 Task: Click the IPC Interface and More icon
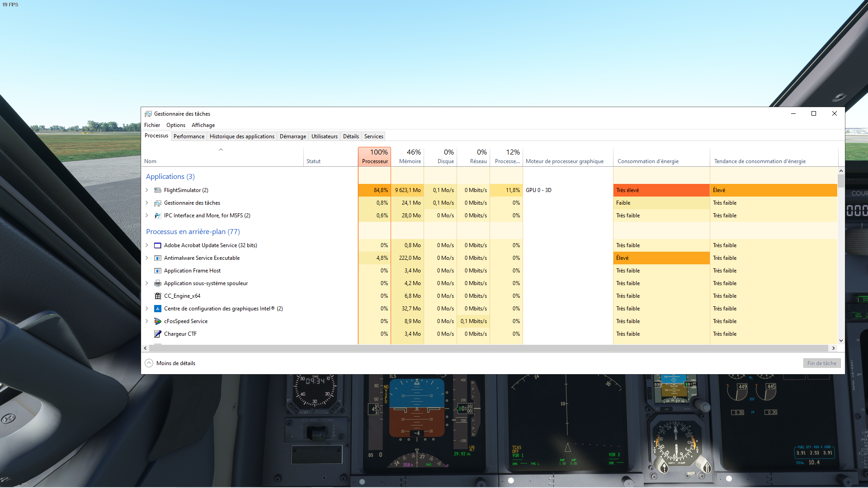coord(158,216)
